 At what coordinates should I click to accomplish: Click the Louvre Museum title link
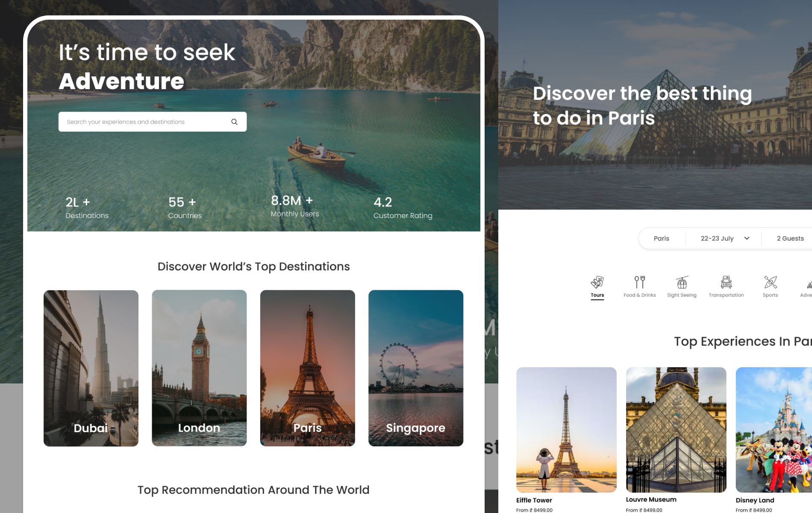(650, 499)
